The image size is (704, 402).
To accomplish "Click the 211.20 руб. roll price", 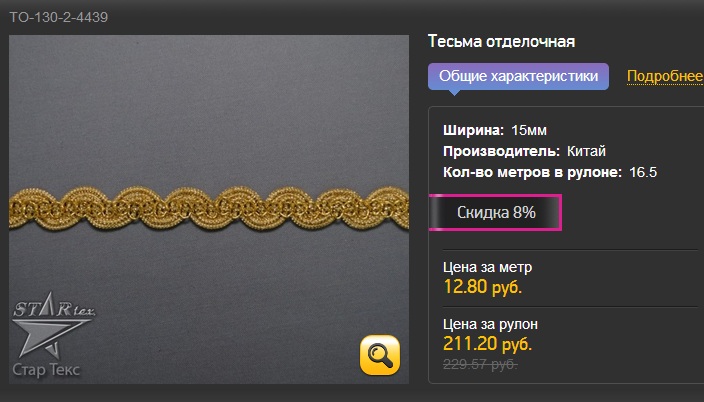I will [x=488, y=344].
